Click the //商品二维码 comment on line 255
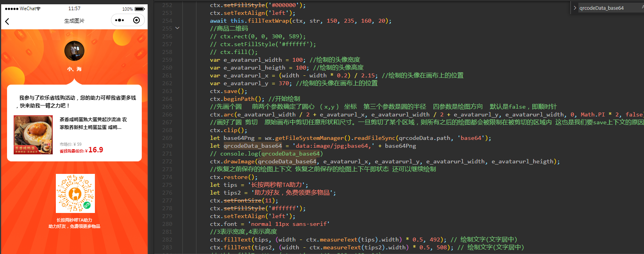 [x=229, y=29]
